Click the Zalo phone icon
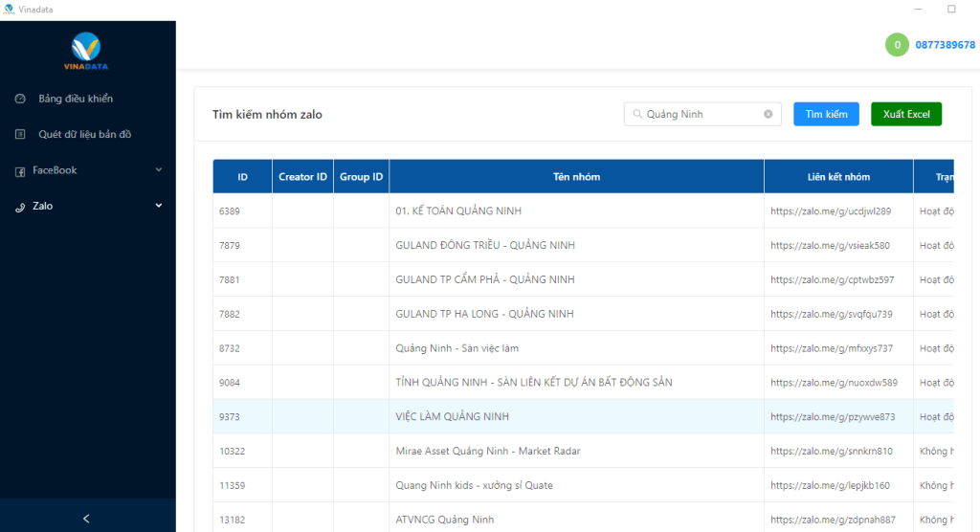 coord(21,207)
